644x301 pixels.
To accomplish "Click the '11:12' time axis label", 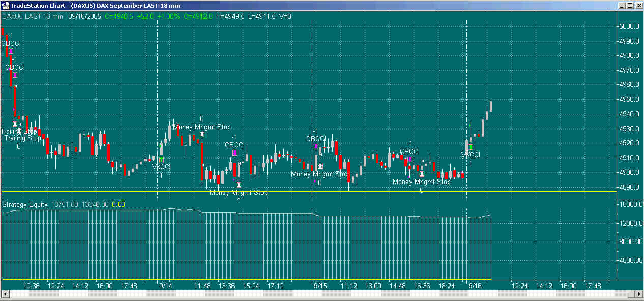I will point(349,286).
